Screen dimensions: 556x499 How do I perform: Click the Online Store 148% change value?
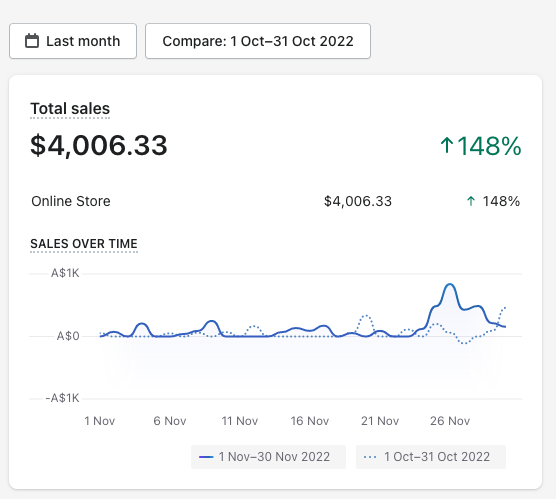(501, 201)
